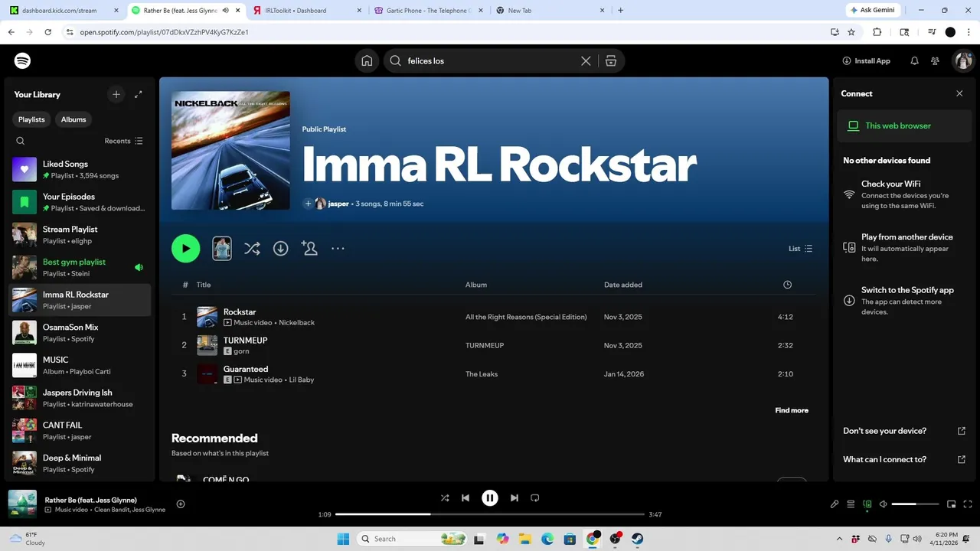Open The Leaks album link
The height and width of the screenshot is (551, 980).
pos(482,374)
